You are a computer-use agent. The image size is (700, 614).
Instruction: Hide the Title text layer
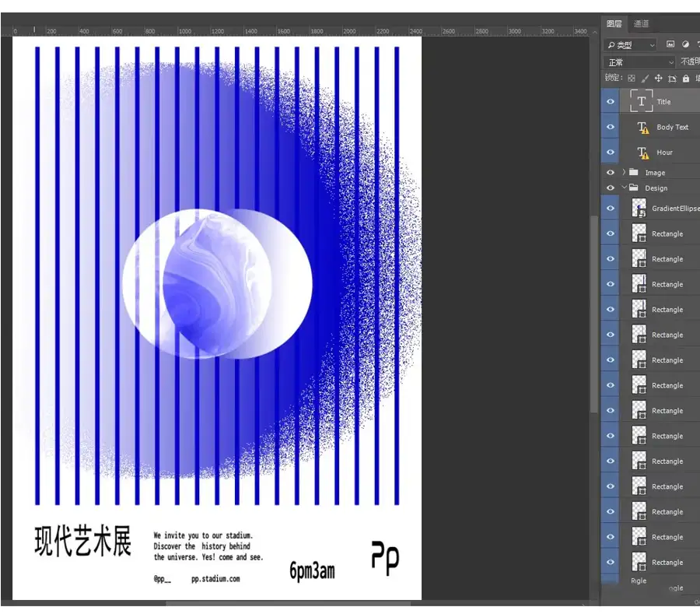[611, 102]
